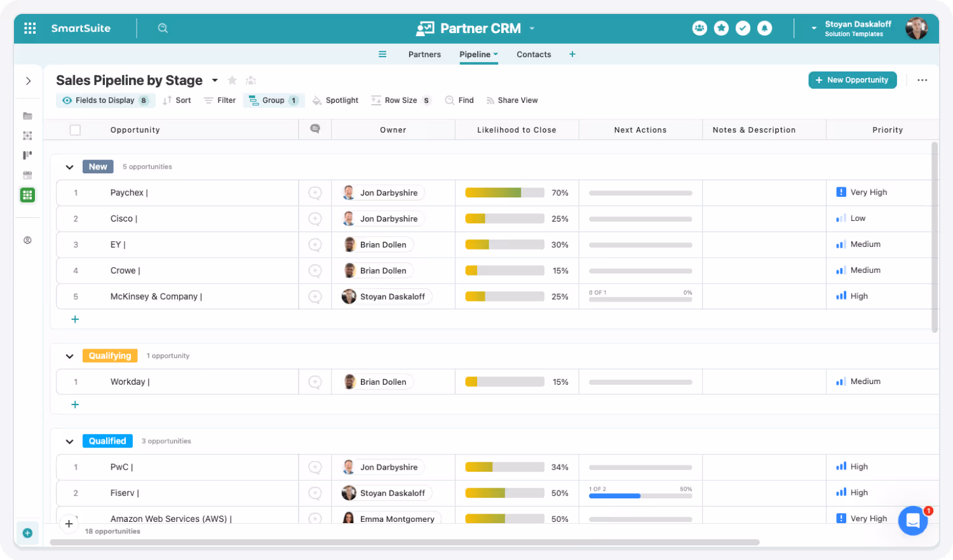Click Low priority on Cisco row

[851, 218]
